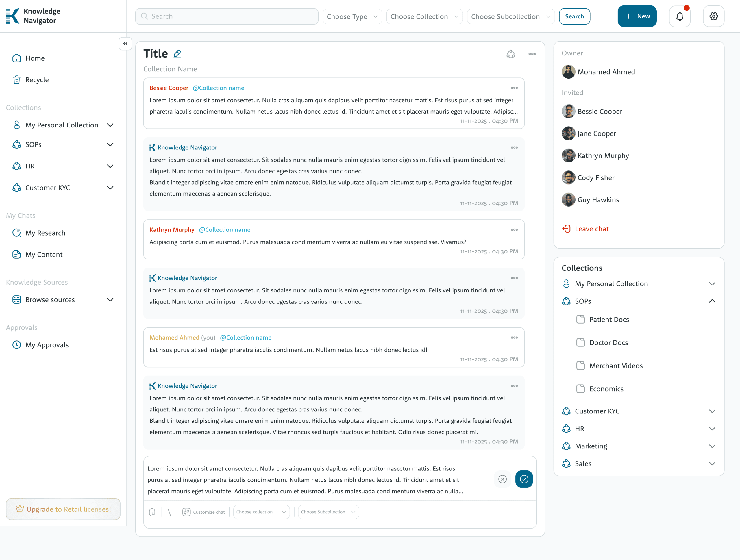Open the notifications bell
Image resolution: width=740 pixels, height=560 pixels.
(680, 16)
